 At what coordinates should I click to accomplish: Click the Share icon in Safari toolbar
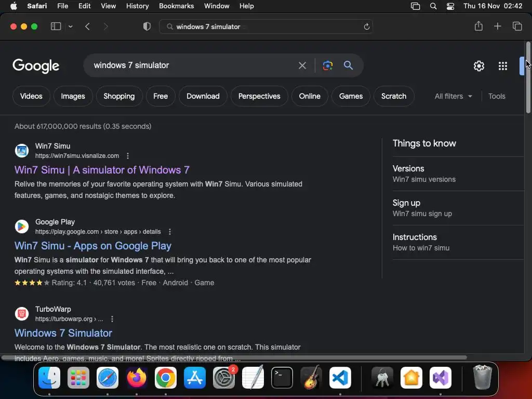click(x=478, y=26)
